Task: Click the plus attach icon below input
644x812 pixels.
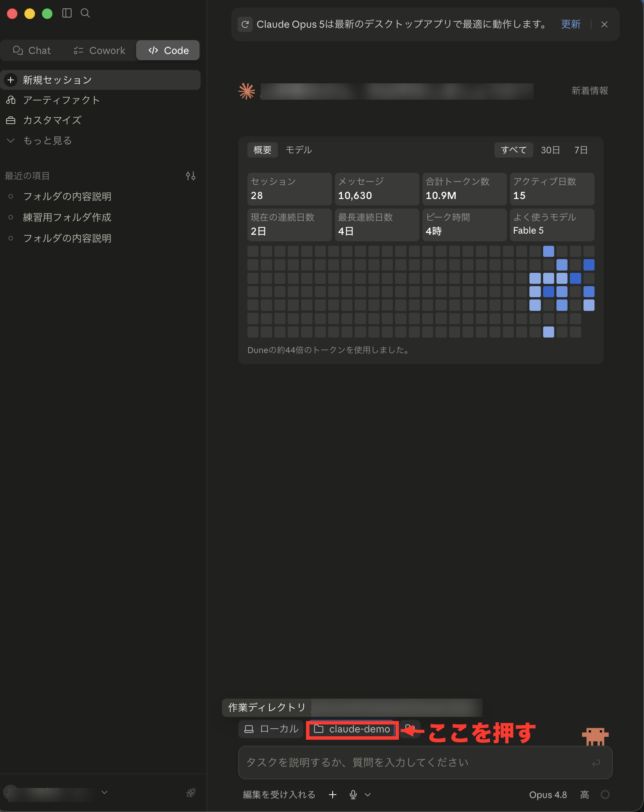Action: (x=332, y=794)
